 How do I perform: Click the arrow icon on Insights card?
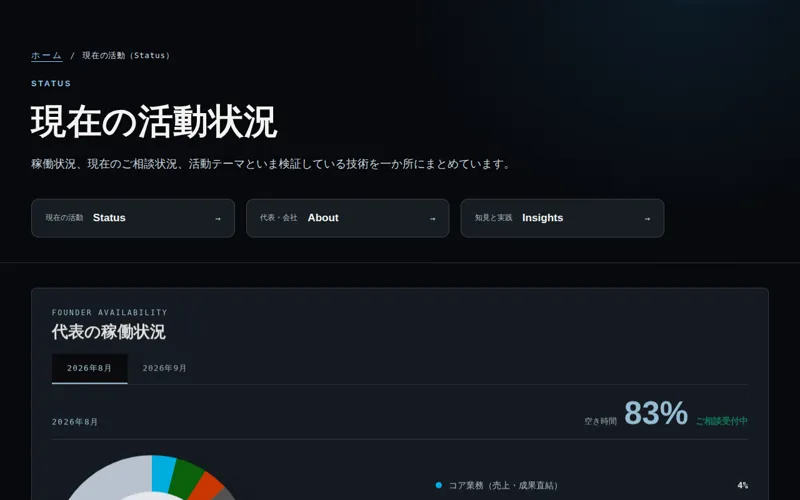pos(647,218)
